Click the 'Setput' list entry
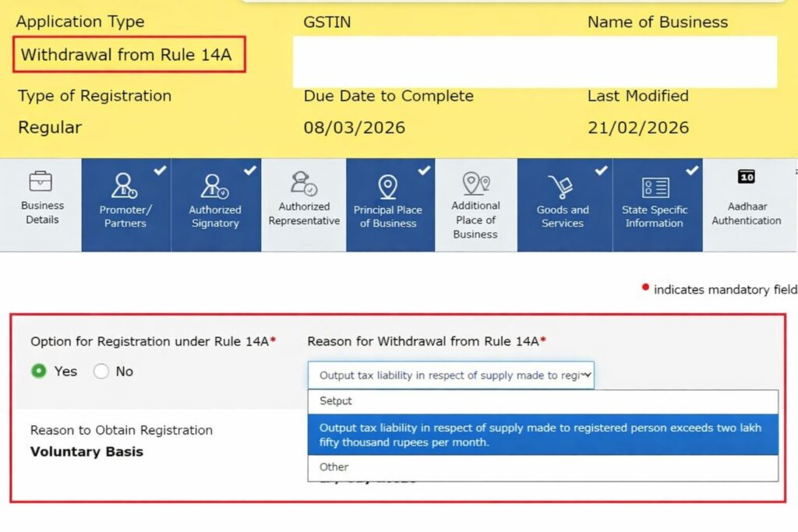 pos(543,401)
